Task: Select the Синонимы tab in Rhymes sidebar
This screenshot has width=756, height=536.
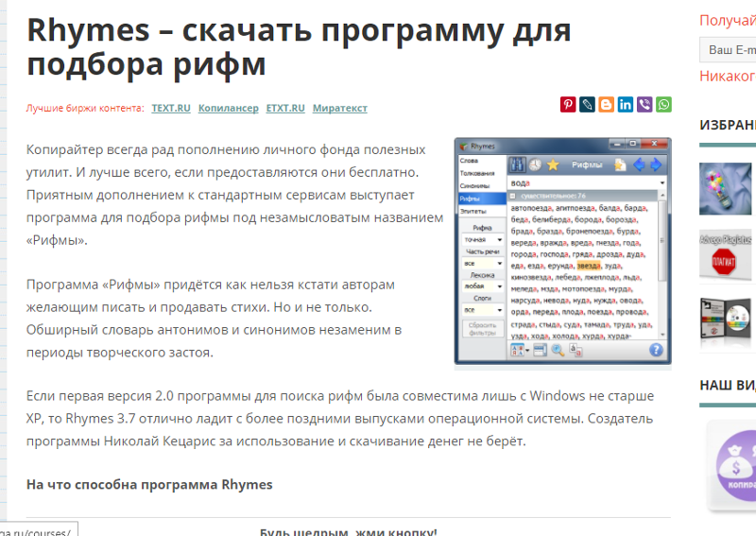Action: click(x=469, y=186)
